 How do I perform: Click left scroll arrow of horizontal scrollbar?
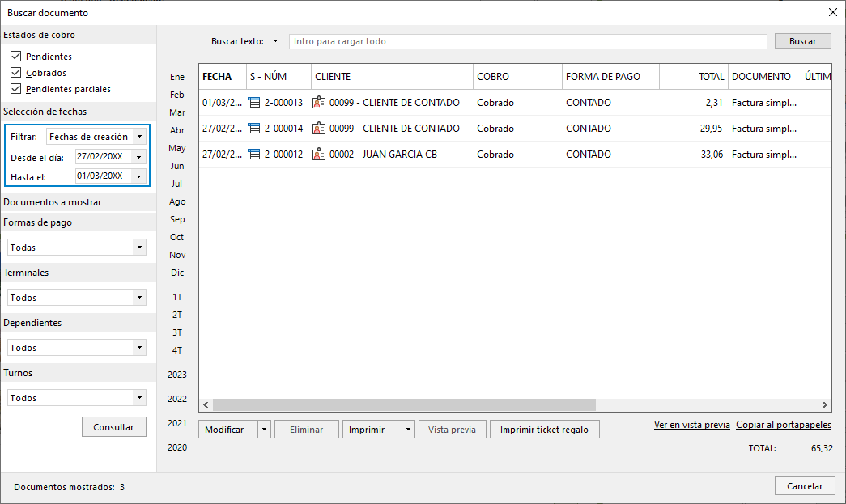206,404
